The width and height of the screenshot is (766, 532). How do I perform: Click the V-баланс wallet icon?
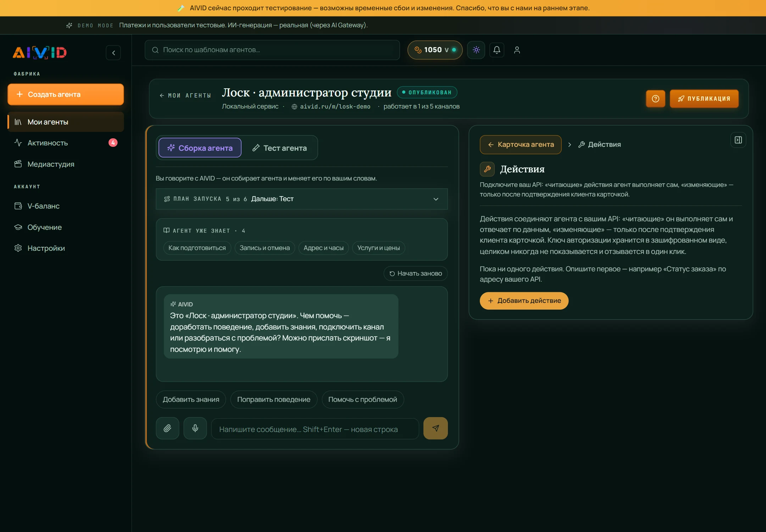click(x=18, y=206)
